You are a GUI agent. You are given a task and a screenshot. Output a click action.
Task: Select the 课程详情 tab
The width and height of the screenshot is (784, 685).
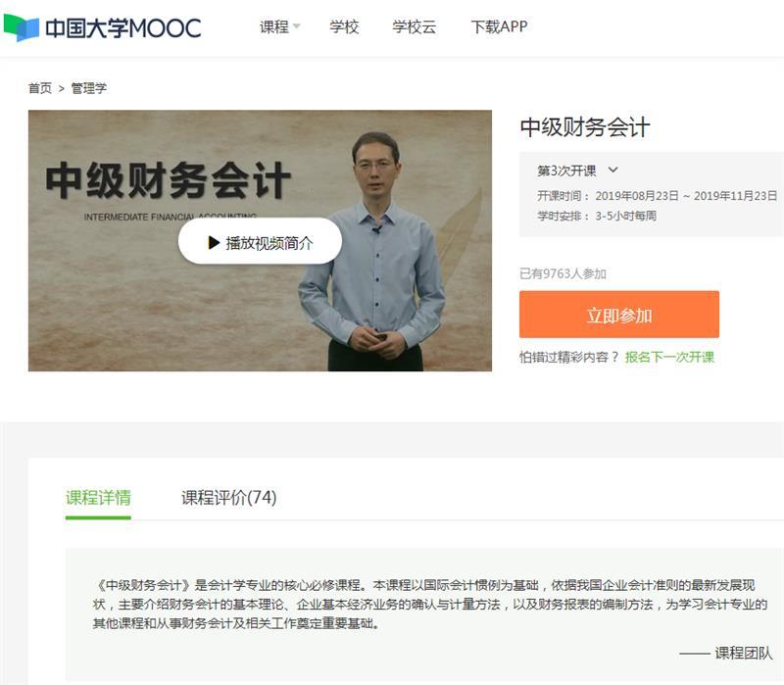98,498
